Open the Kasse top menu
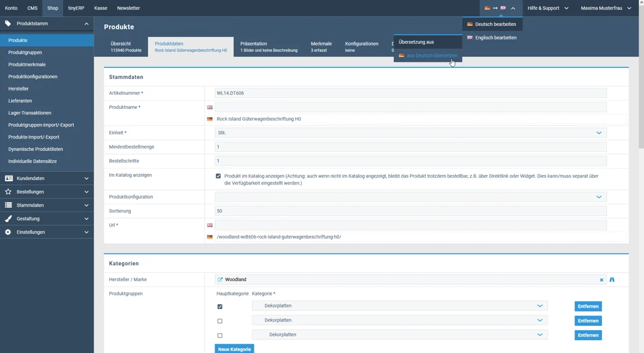Viewport: 644px width, 353px height. (100, 8)
